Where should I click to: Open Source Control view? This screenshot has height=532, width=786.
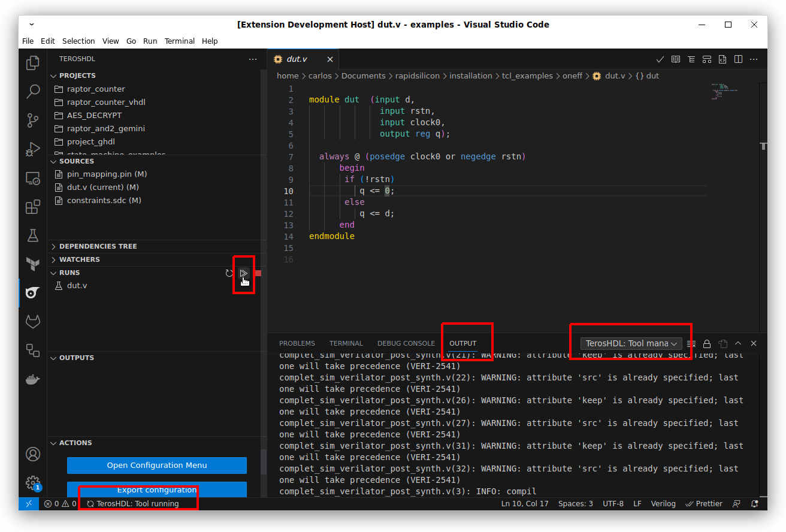point(33,120)
